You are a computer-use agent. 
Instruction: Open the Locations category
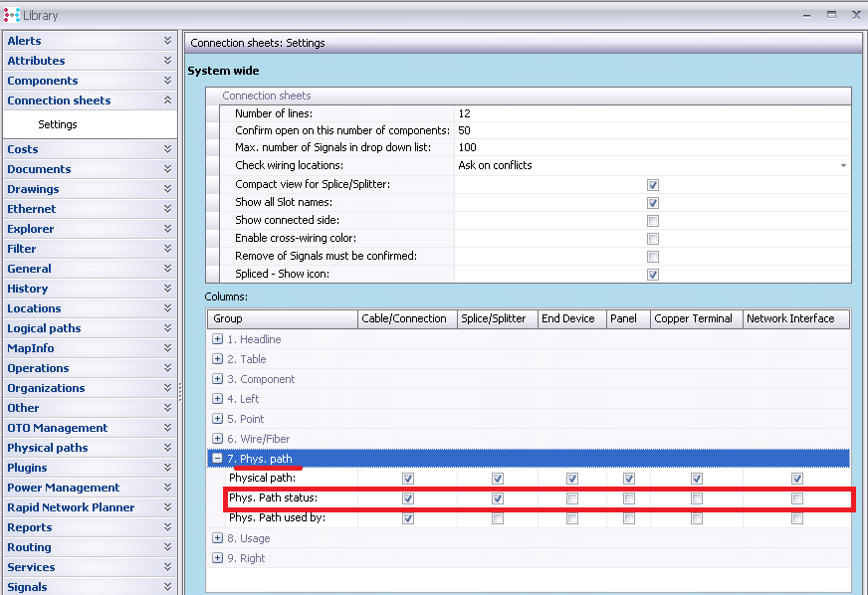coord(90,308)
